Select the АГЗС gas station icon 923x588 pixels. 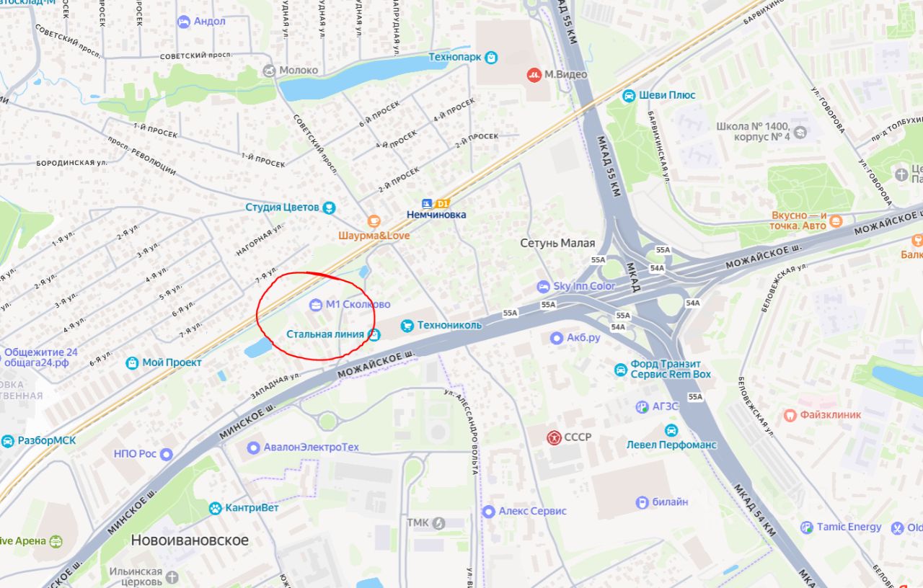642,407
